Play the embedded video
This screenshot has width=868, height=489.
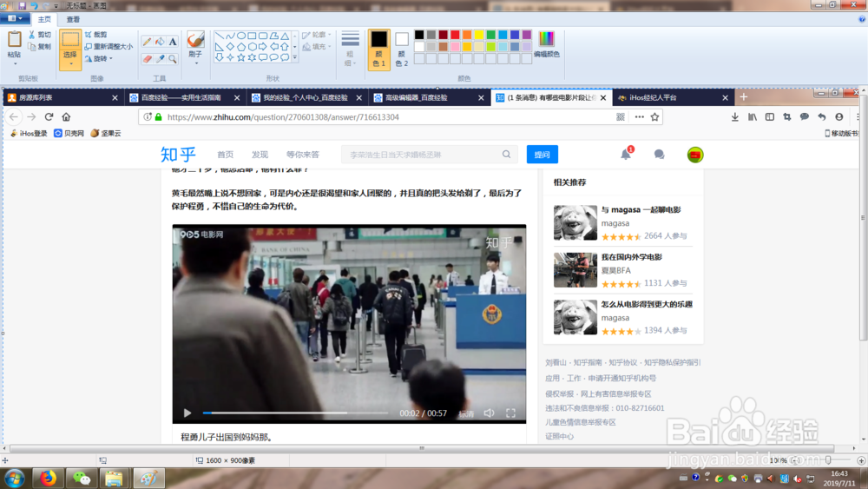tap(187, 413)
